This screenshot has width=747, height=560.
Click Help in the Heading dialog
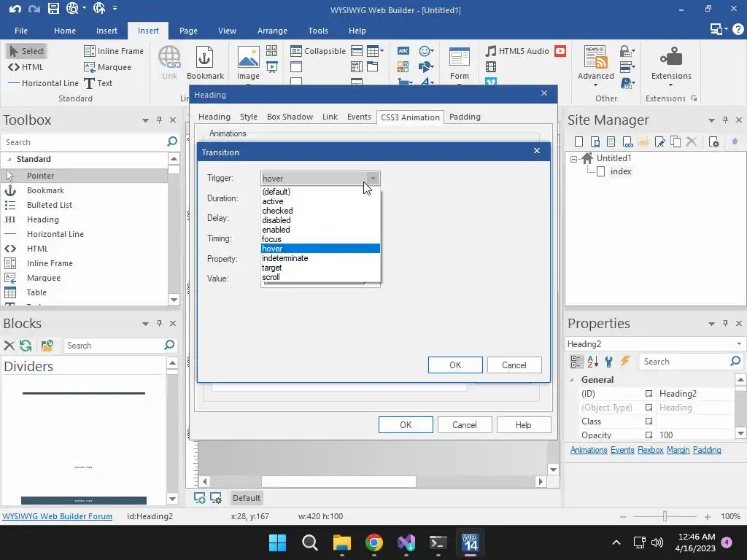pyautogui.click(x=523, y=425)
